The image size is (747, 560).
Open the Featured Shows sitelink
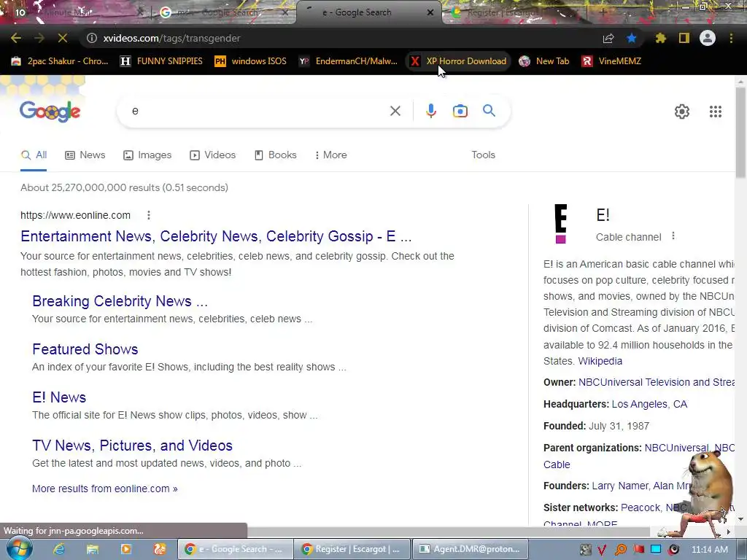point(85,349)
